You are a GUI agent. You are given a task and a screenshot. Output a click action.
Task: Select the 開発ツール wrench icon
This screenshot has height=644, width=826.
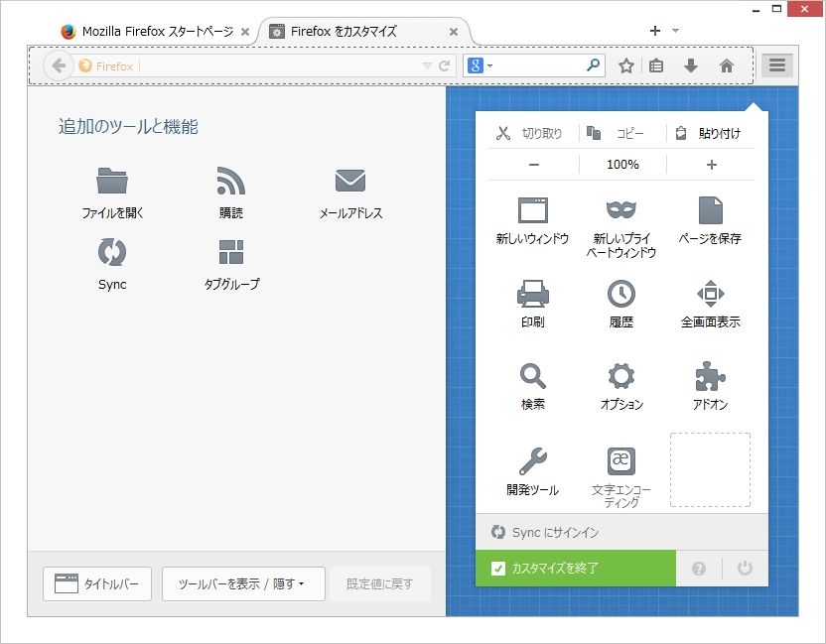coord(532,460)
